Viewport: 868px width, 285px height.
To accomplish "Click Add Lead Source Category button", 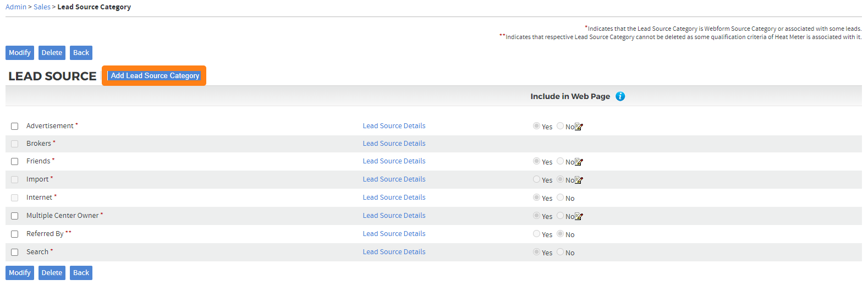I will click(x=155, y=76).
